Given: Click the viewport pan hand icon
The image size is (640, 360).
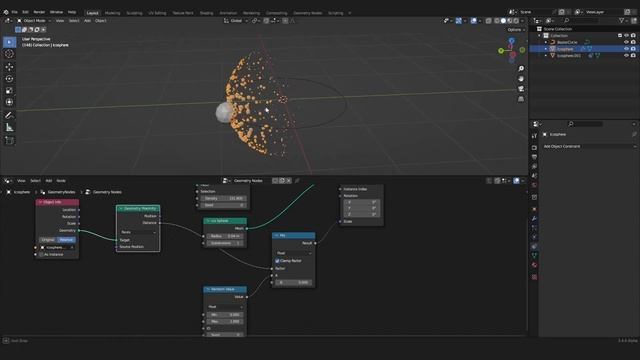Looking at the screenshot, I should point(521,78).
